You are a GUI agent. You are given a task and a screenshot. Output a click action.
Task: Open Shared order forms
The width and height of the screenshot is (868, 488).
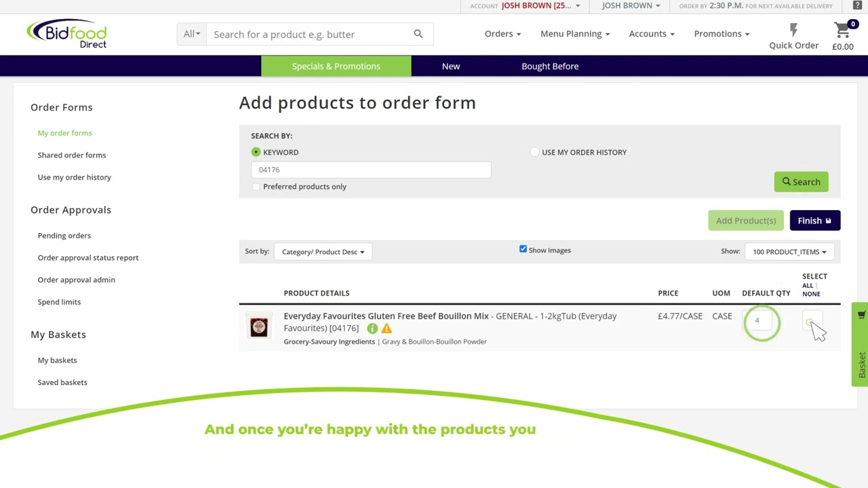(x=72, y=155)
